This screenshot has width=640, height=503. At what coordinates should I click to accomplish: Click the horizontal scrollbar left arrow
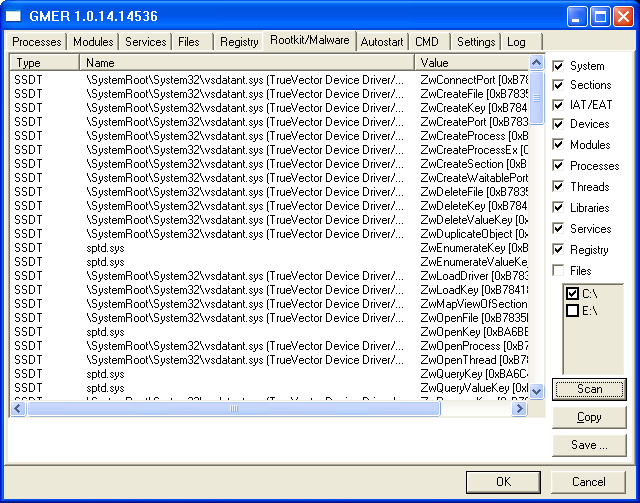18,408
